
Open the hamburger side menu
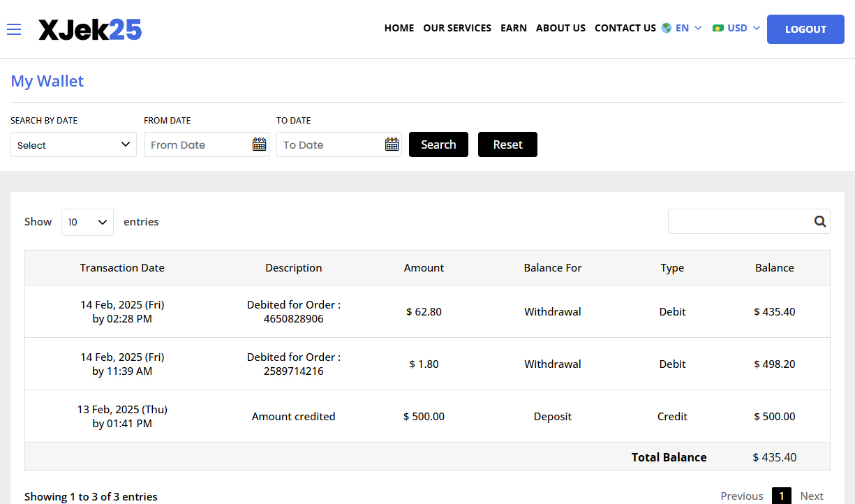click(14, 29)
